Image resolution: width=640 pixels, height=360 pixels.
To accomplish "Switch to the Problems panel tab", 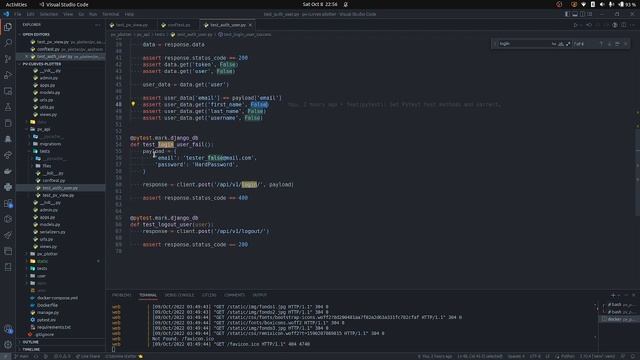I will point(121,295).
